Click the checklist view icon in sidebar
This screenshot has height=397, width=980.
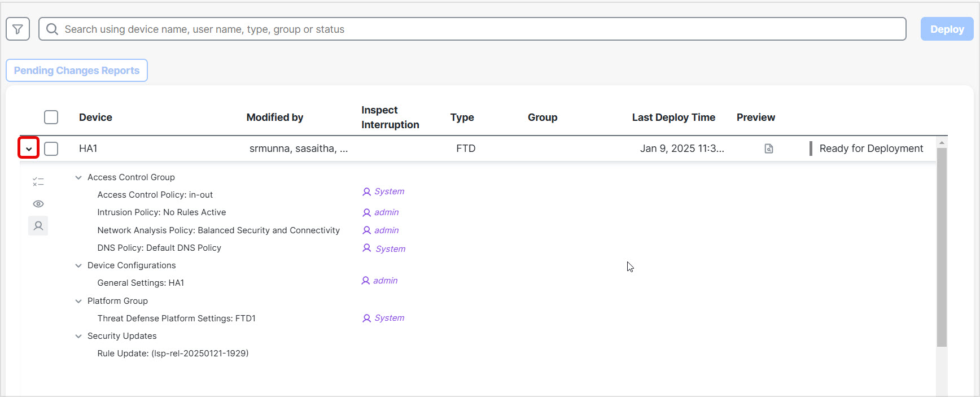click(38, 182)
